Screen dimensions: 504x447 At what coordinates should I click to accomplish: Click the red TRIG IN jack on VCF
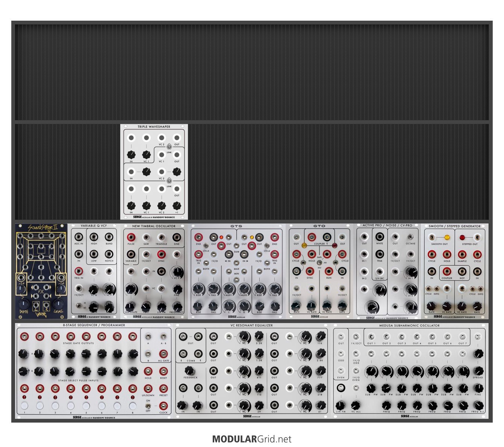pos(79,271)
